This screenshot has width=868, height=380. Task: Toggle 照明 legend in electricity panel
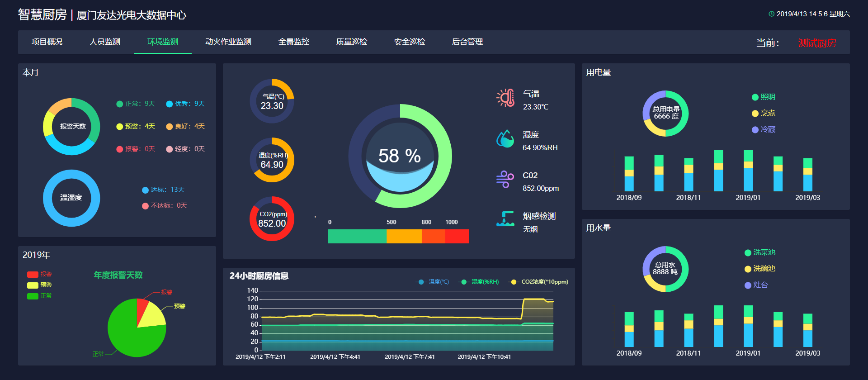point(763,97)
